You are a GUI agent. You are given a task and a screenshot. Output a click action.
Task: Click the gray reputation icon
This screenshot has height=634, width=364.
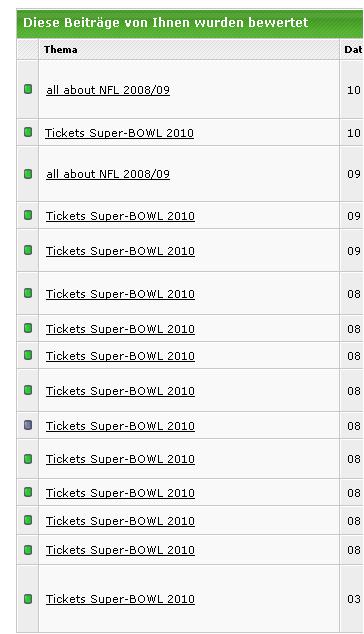(28, 425)
